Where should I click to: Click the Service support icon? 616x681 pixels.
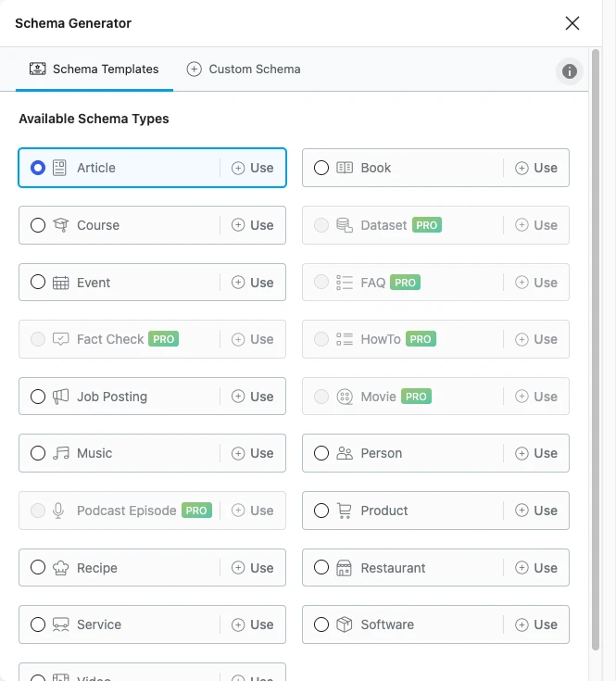click(61, 624)
